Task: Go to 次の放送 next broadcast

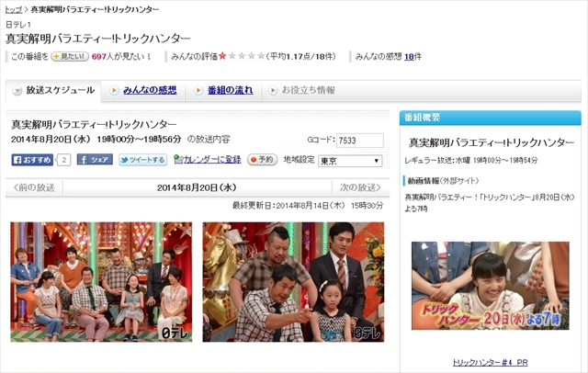Action: [360, 187]
